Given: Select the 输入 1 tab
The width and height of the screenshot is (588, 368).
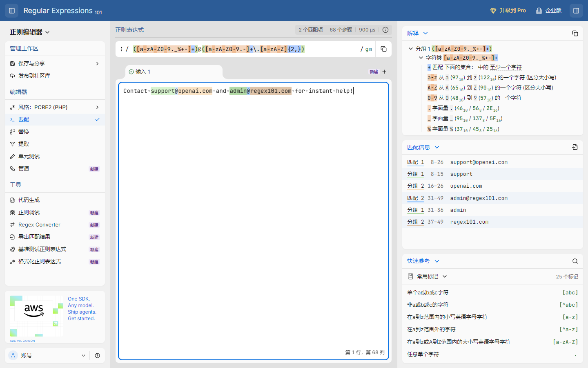Looking at the screenshot, I should click(x=174, y=72).
